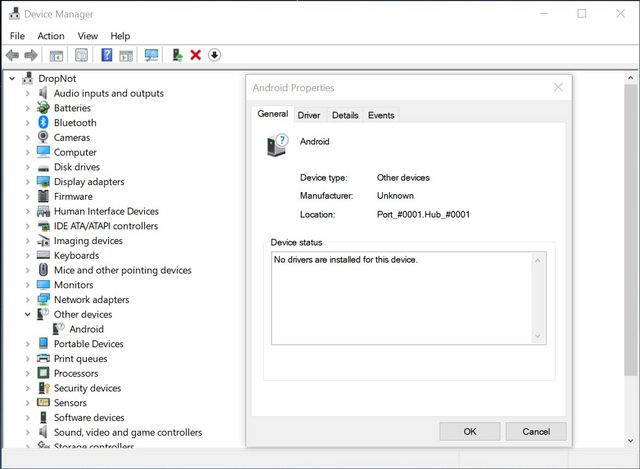The width and height of the screenshot is (640, 469).
Task: Click the Sensors category icon
Action: (x=43, y=402)
